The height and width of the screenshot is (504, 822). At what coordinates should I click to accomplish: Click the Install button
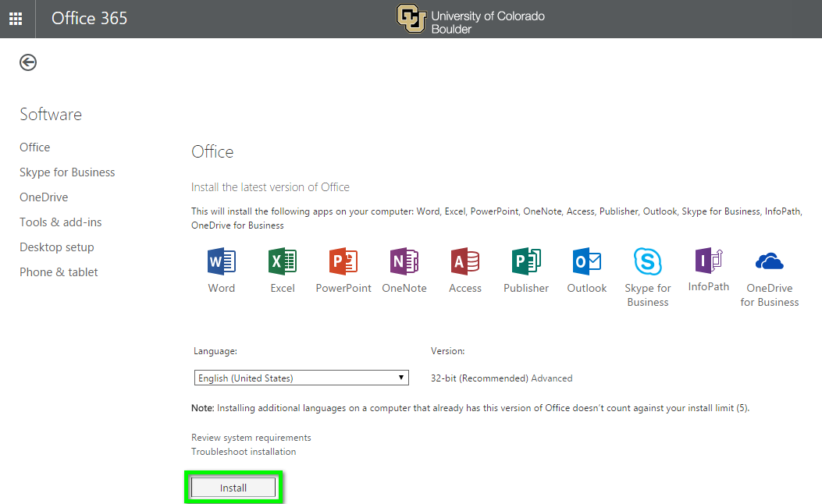(x=233, y=488)
